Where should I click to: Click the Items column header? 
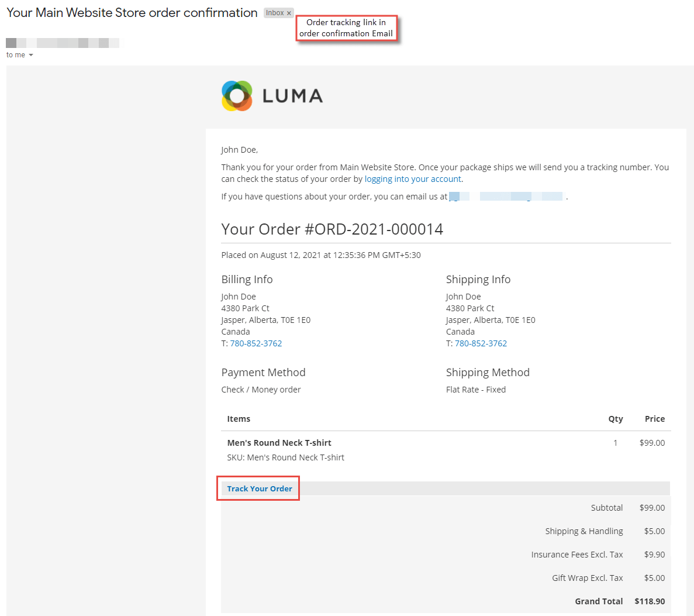(x=238, y=419)
